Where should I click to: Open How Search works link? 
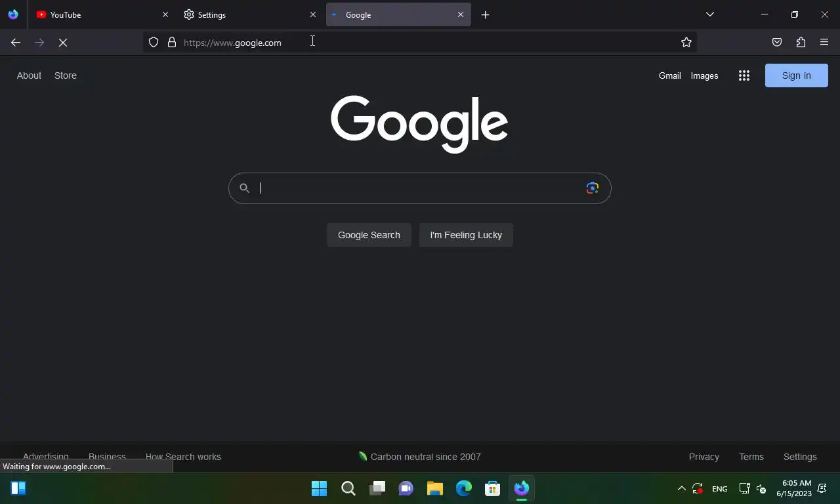(x=183, y=457)
